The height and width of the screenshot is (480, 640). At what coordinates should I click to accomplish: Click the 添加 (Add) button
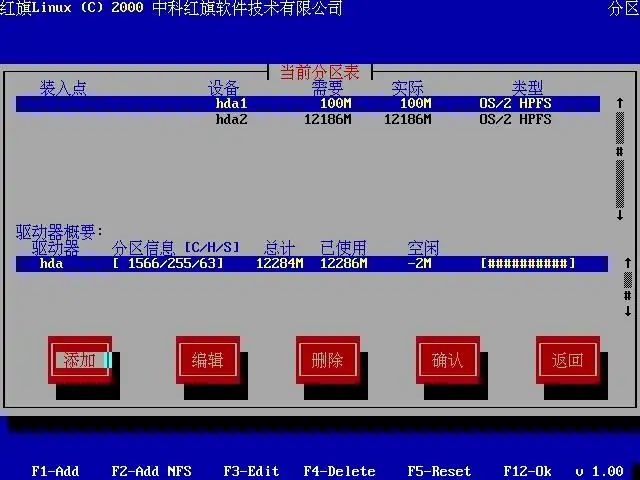pyautogui.click(x=80, y=360)
